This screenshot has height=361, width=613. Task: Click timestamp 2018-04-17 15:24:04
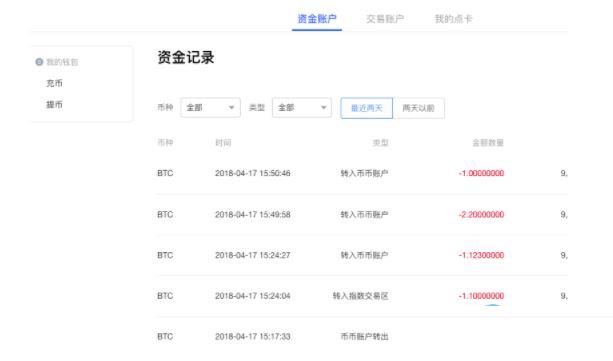coord(253,296)
